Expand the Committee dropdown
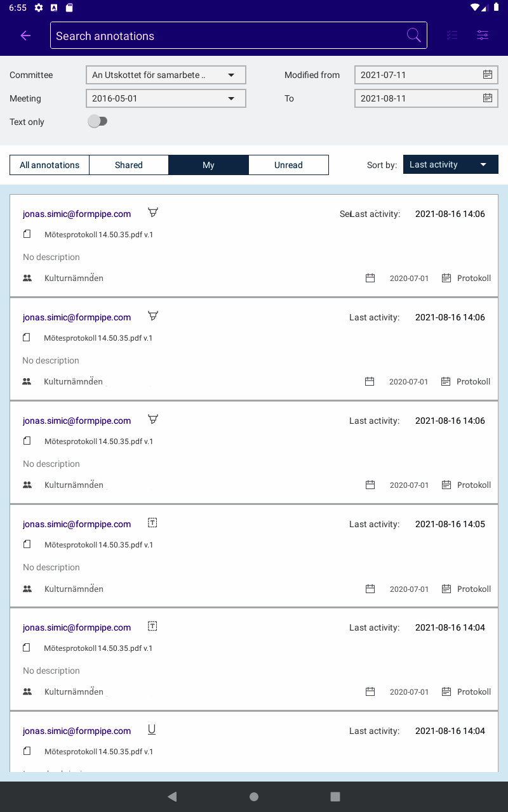 tap(166, 75)
